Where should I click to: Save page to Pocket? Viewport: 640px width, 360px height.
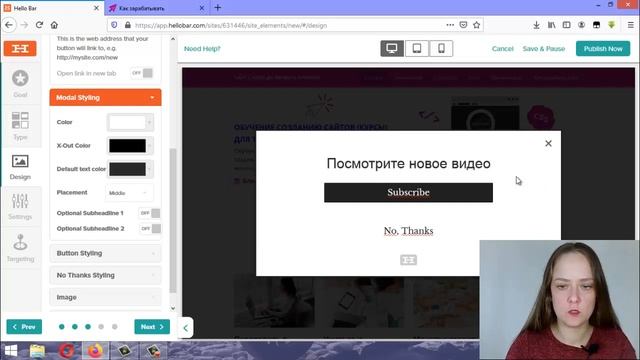(x=463, y=25)
